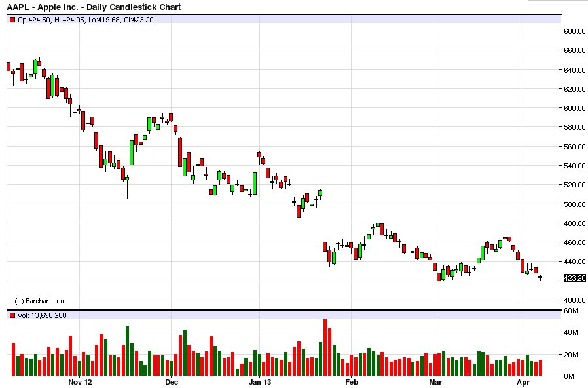
Task: Click the 500.00 price axis label
Action: click(574, 204)
